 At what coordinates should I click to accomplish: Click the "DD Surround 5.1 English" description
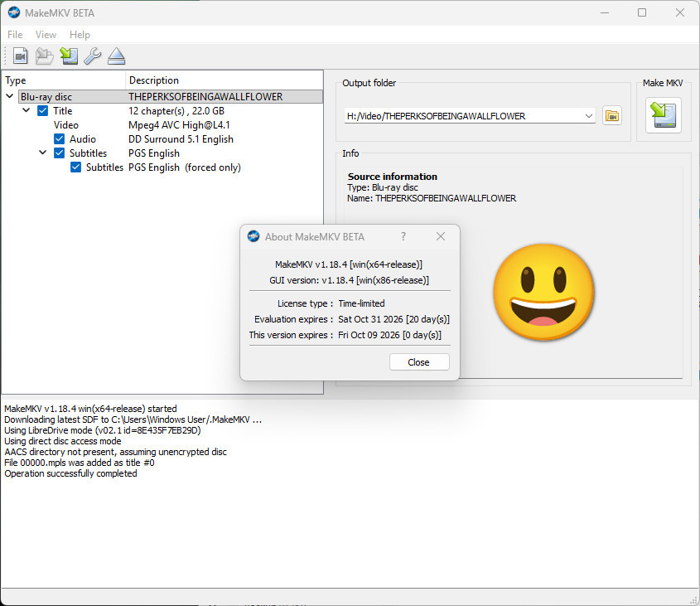click(x=181, y=139)
